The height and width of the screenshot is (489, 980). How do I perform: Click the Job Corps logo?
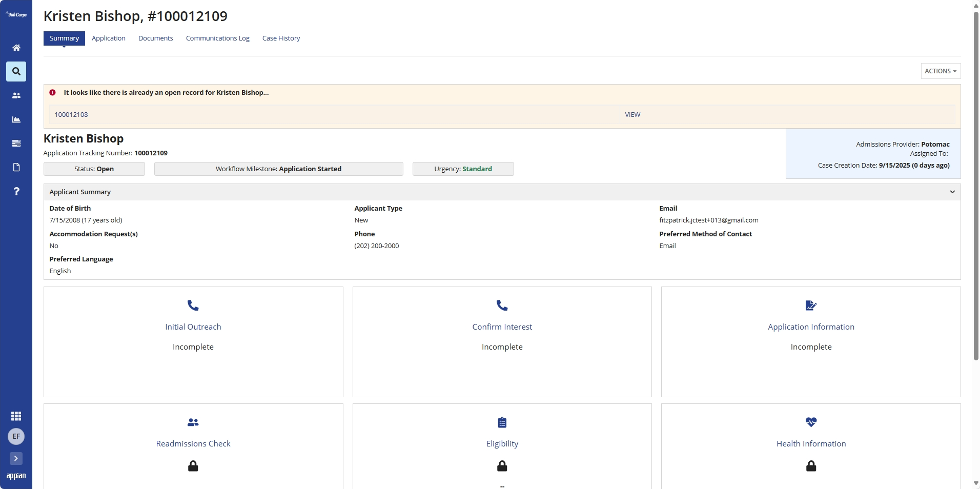point(16,15)
